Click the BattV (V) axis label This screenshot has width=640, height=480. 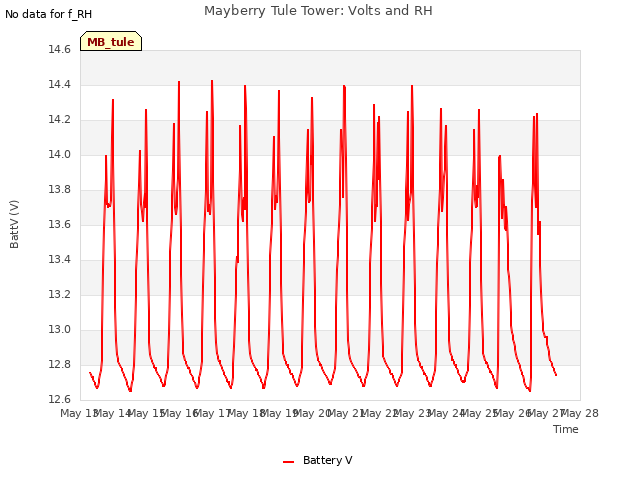[14, 224]
